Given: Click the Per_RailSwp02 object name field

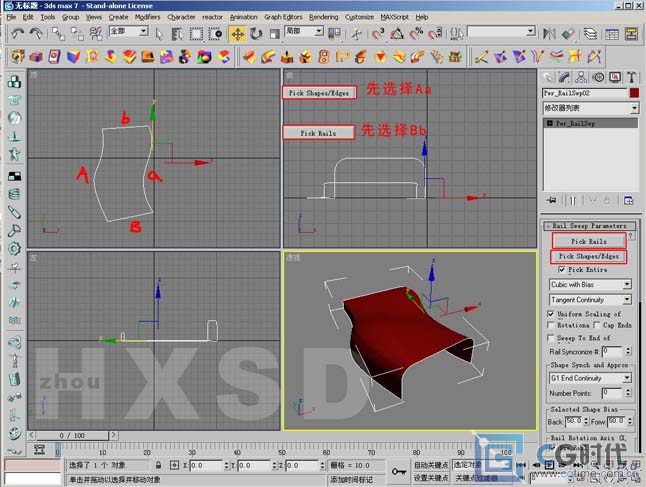Looking at the screenshot, I should 585,93.
